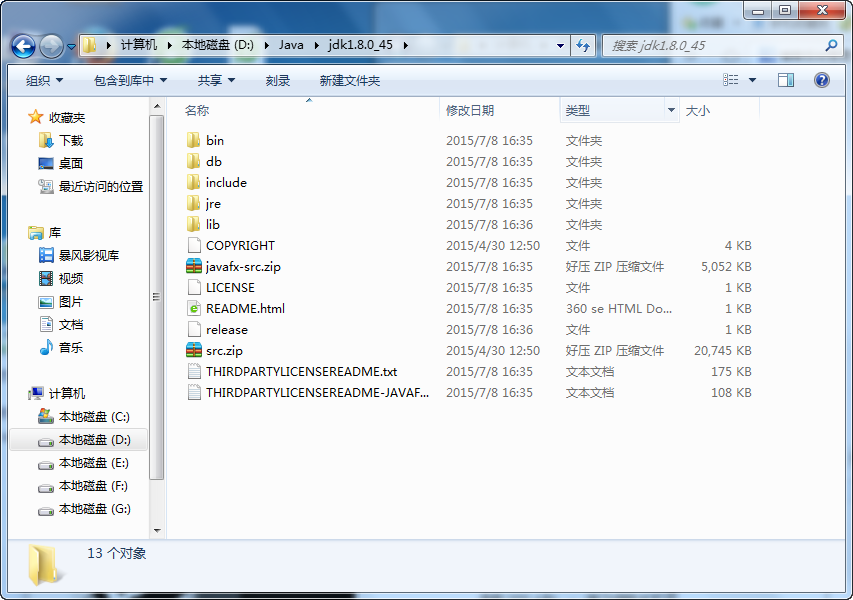The image size is (853, 600).
Task: Open the 类型 column filter dropdown
Action: [671, 110]
